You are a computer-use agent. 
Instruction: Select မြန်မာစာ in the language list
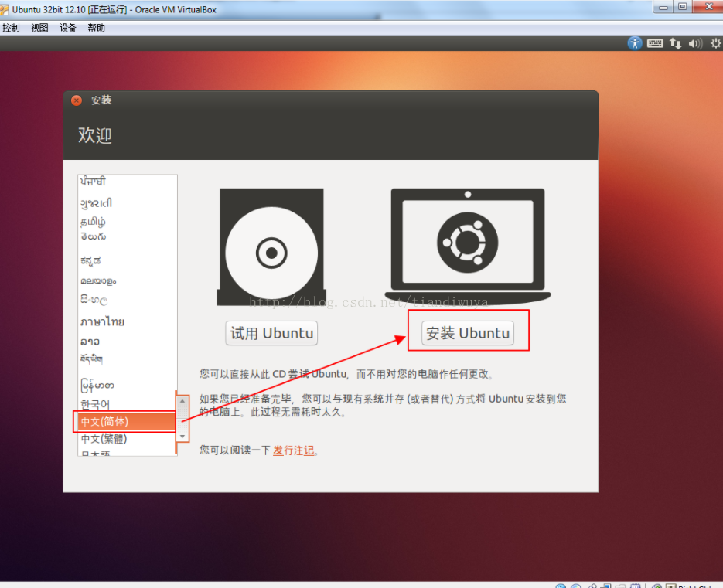click(x=127, y=385)
